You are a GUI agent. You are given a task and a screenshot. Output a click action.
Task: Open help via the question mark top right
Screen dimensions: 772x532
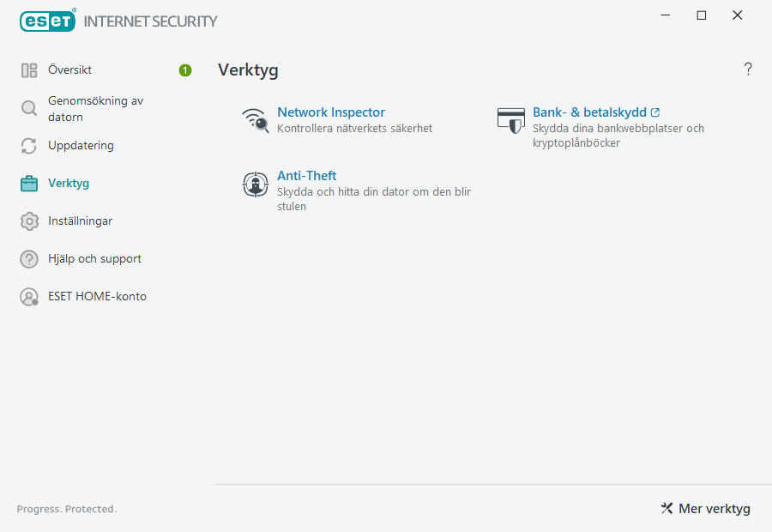[747, 69]
